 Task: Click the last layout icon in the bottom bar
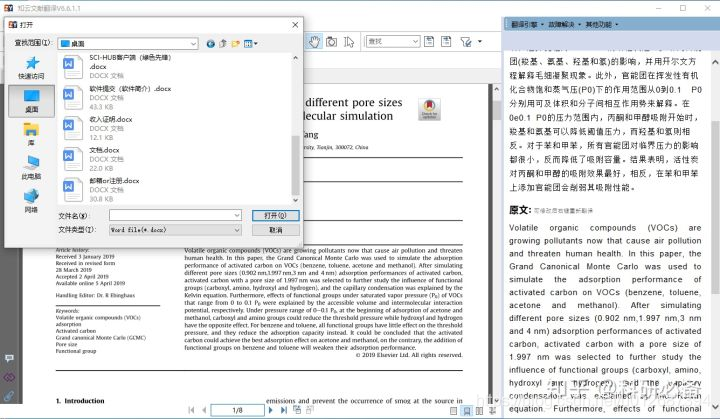492,411
